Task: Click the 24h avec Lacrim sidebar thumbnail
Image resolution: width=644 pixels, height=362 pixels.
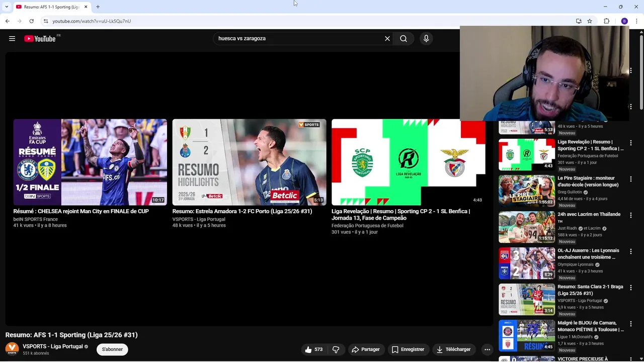Action: click(527, 227)
